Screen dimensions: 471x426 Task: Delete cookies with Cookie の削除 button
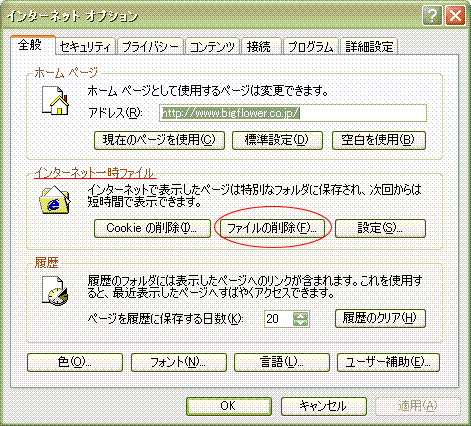click(x=152, y=228)
